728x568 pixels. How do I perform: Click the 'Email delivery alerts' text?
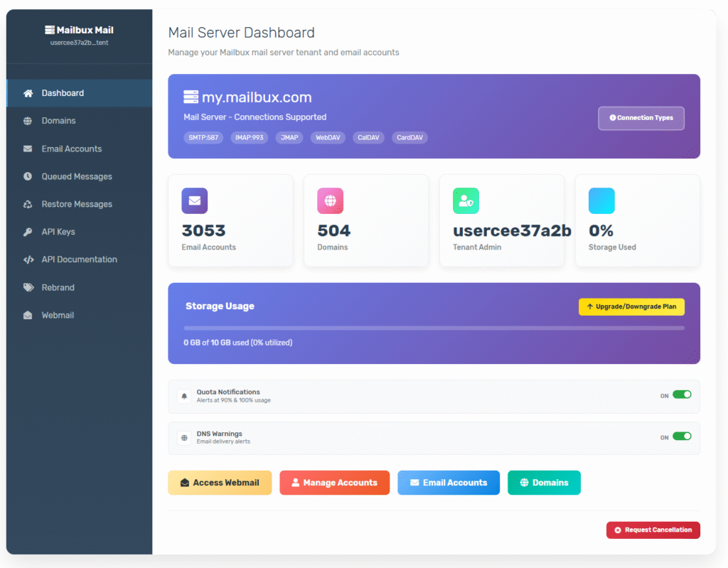pos(223,441)
